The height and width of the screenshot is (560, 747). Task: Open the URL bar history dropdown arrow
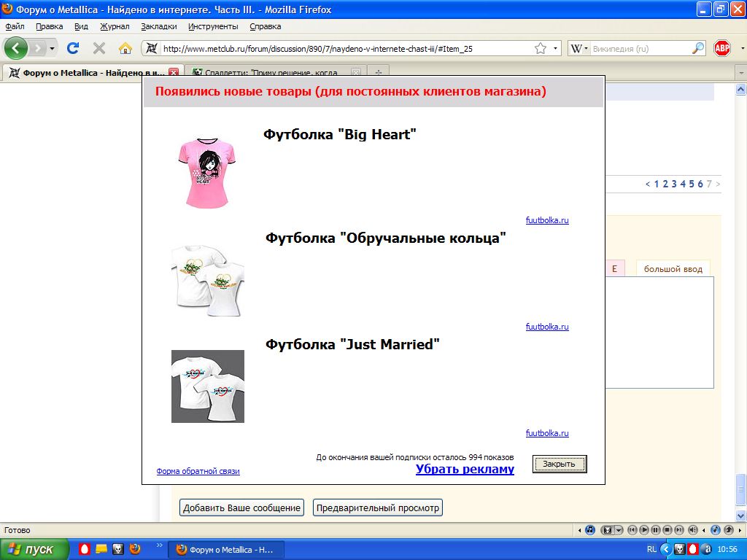pyautogui.click(x=556, y=49)
